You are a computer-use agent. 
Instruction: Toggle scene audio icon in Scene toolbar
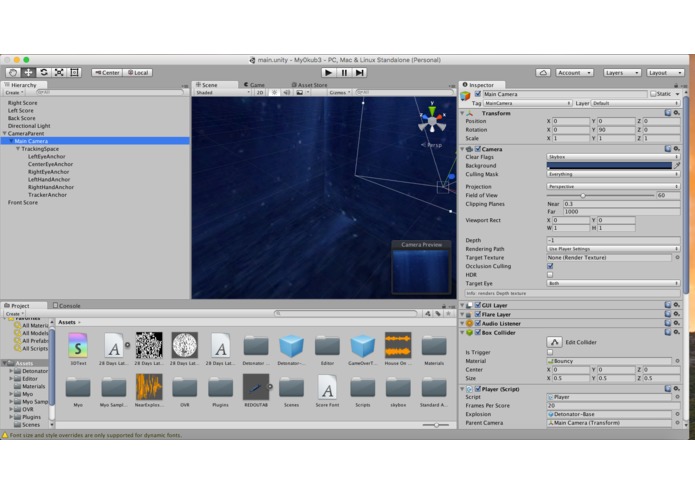287,93
